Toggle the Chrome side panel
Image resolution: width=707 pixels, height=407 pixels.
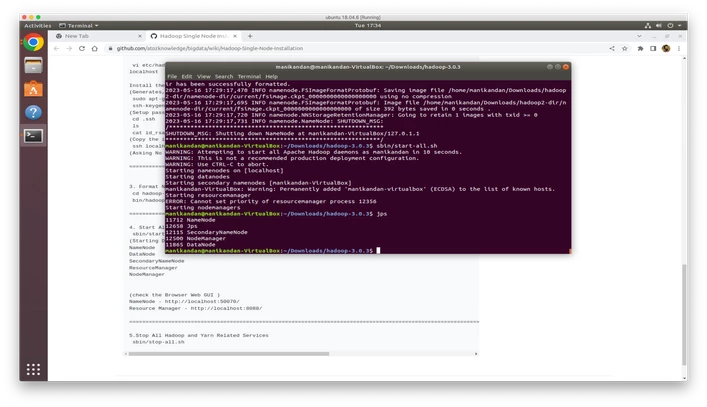(x=653, y=48)
